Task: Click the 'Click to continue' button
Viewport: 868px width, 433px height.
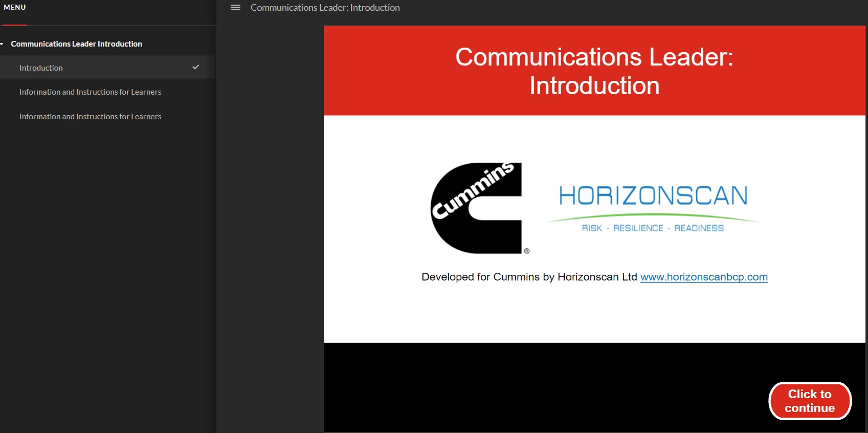Action: [x=810, y=401]
